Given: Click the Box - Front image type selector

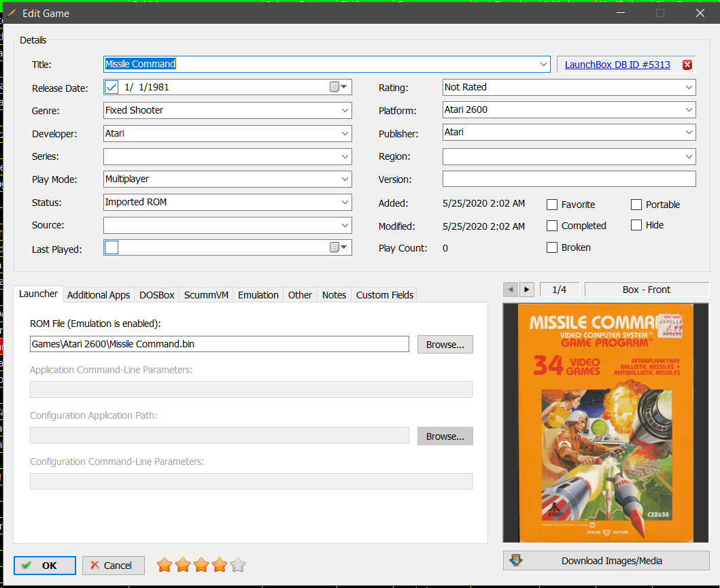Looking at the screenshot, I should coord(647,290).
